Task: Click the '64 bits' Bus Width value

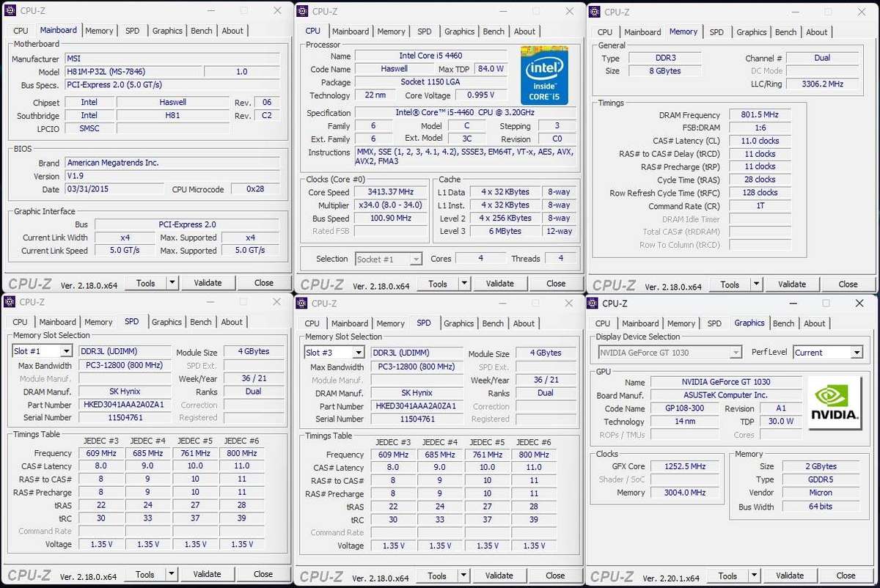Action: click(x=821, y=507)
